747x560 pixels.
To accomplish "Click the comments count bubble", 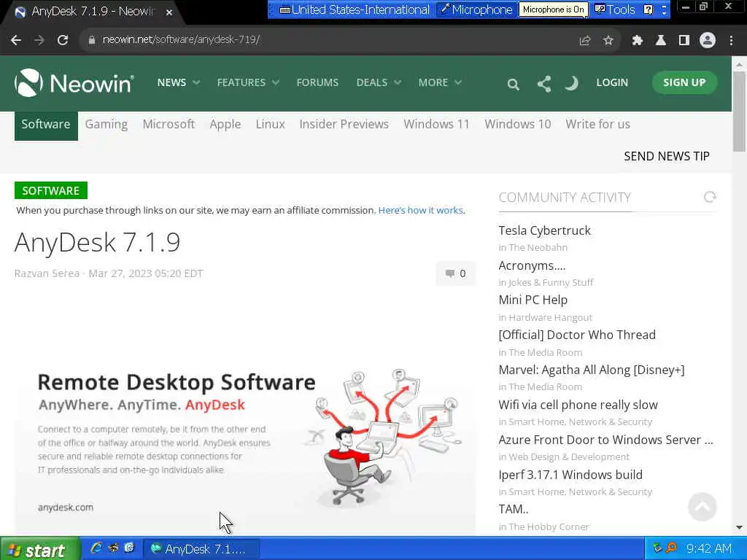I will (455, 273).
